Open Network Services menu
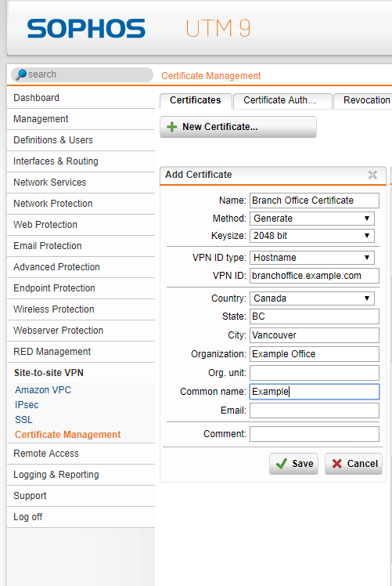The image size is (392, 586). click(x=81, y=183)
